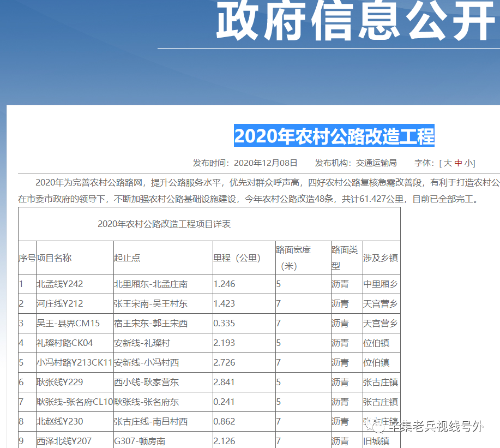
Task: Click project name 礼璨村路CK04
Action: [x=64, y=343]
